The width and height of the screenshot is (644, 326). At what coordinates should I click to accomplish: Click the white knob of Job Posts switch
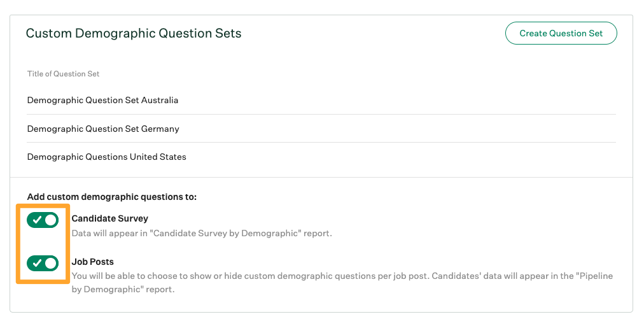coord(51,263)
